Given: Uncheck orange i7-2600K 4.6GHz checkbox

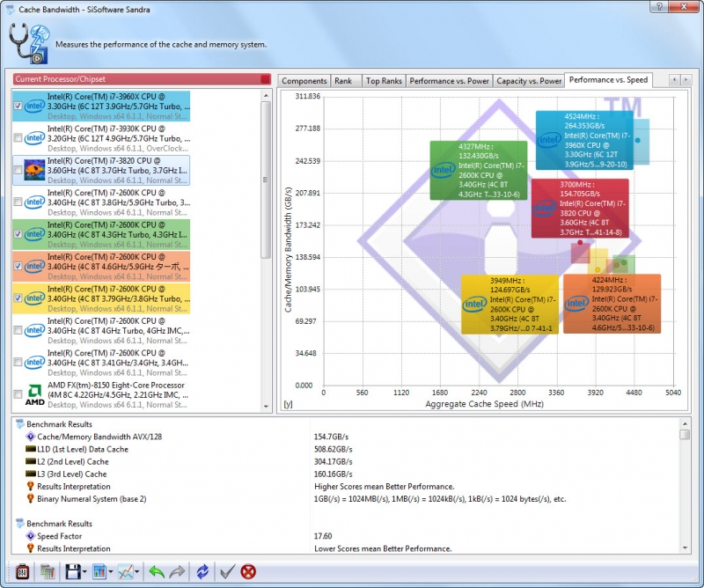Looking at the screenshot, I should (x=18, y=266).
